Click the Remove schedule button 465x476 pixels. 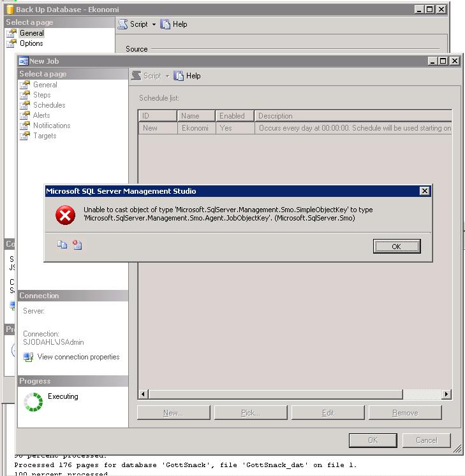tap(405, 413)
